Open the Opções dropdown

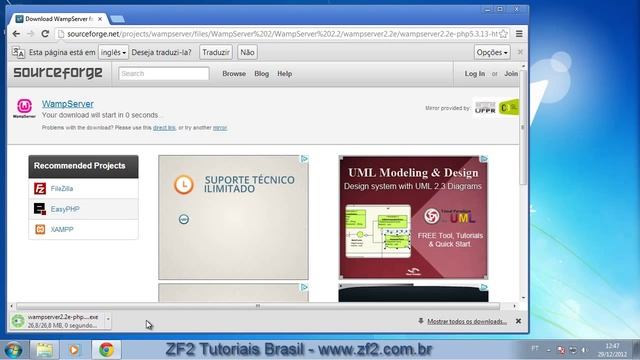click(492, 52)
